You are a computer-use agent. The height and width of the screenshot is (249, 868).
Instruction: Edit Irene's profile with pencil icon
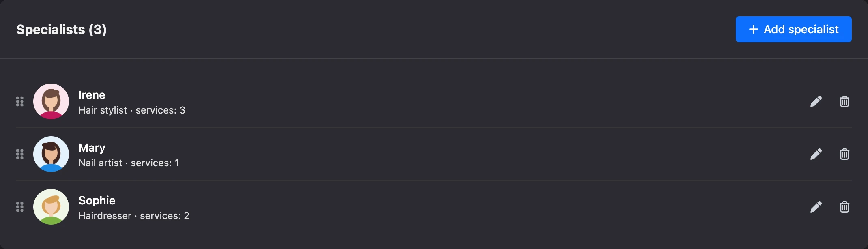[816, 101]
